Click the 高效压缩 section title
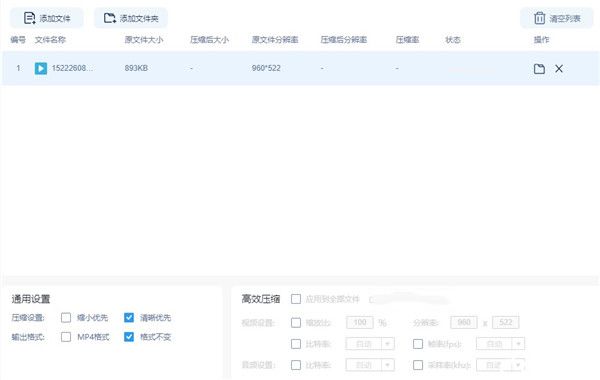The width and height of the screenshot is (600, 380). 261,299
